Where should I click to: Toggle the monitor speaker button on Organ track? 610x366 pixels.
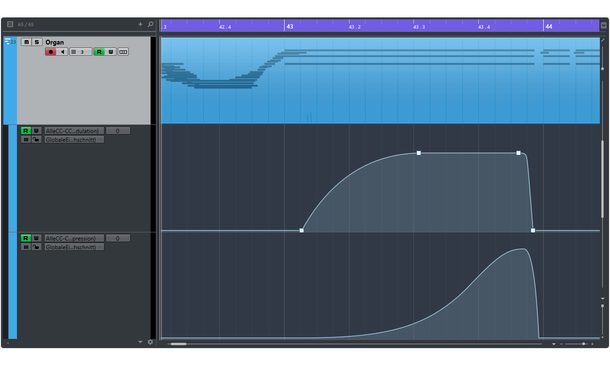coord(62,52)
